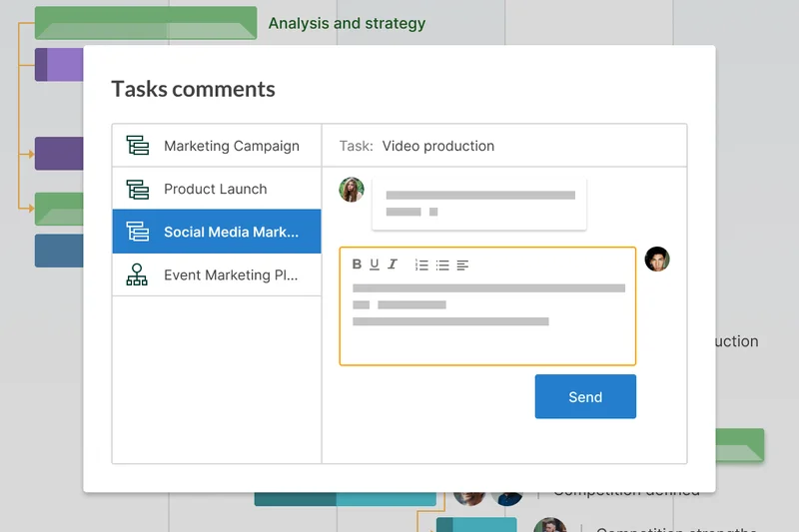Click the hierarchy icon beside Event Marketing
799x532 pixels.
point(137,275)
